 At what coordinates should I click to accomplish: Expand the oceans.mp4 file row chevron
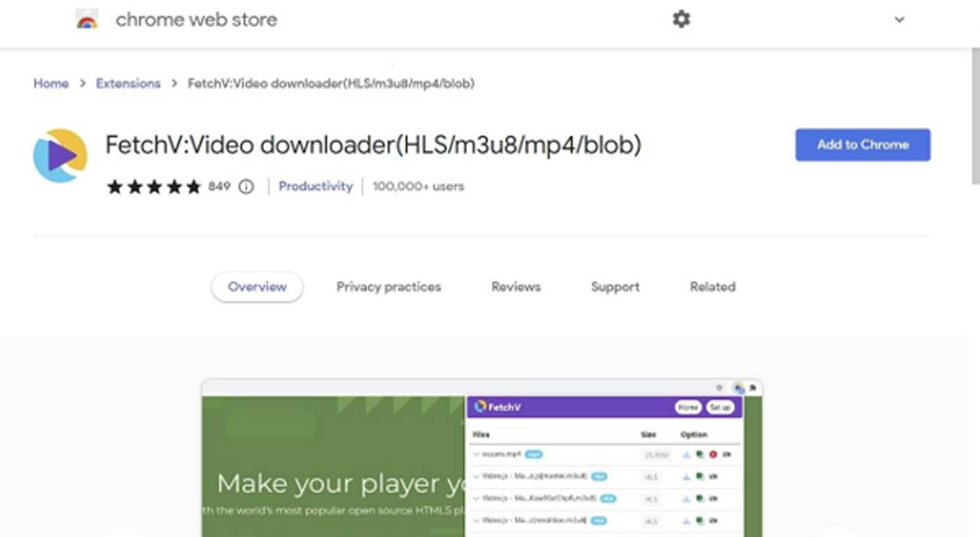[476, 454]
